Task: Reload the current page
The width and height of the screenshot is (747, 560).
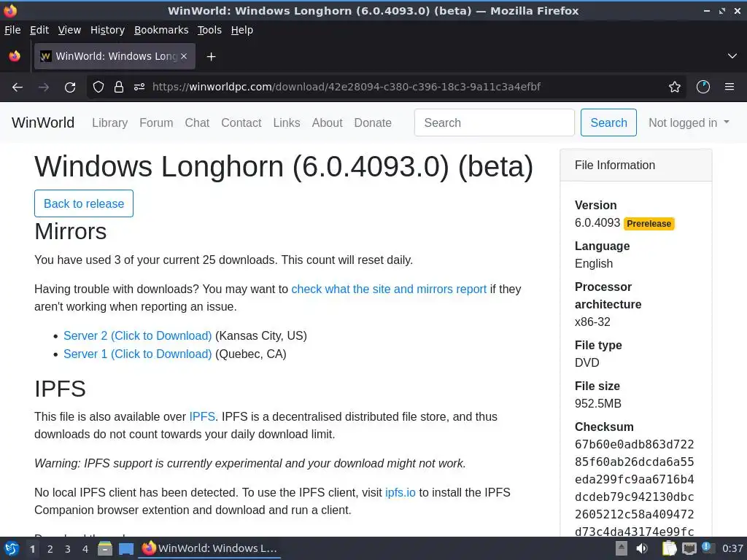Action: (x=70, y=87)
